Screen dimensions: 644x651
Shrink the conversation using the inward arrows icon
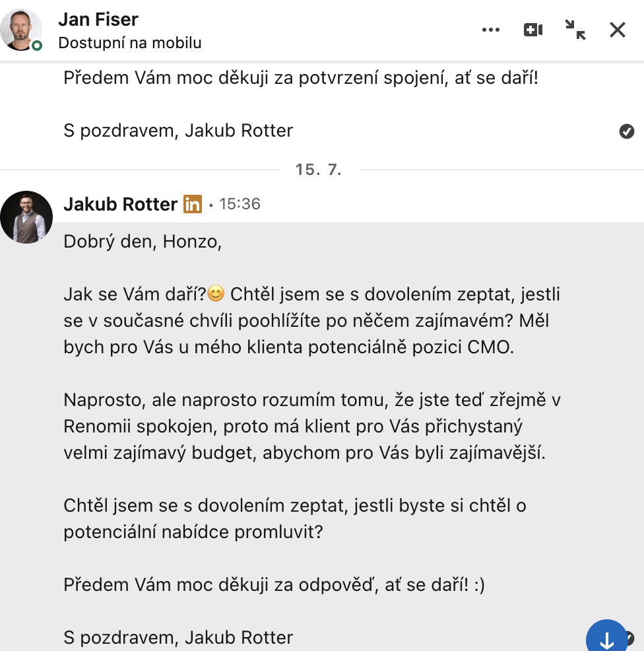pyautogui.click(x=575, y=30)
